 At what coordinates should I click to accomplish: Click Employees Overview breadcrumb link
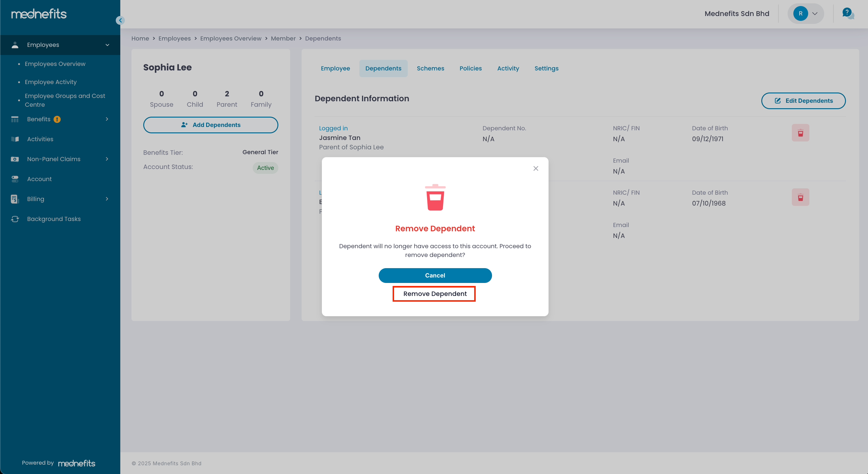[231, 38]
